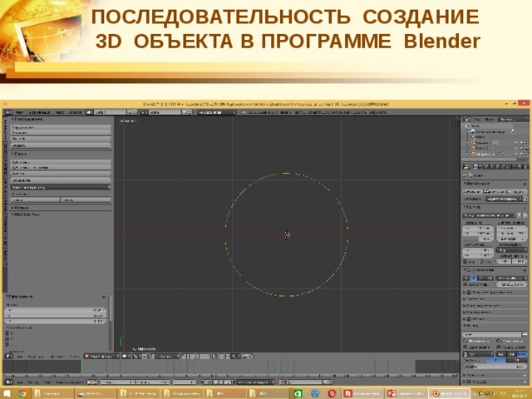Switch to Scene properties tab icon
The image size is (532, 399).
(x=488, y=166)
